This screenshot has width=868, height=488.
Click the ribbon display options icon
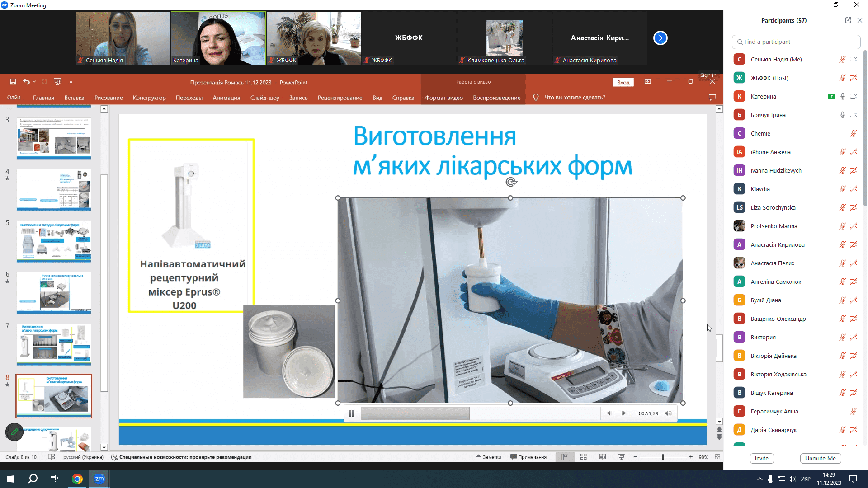(x=648, y=82)
